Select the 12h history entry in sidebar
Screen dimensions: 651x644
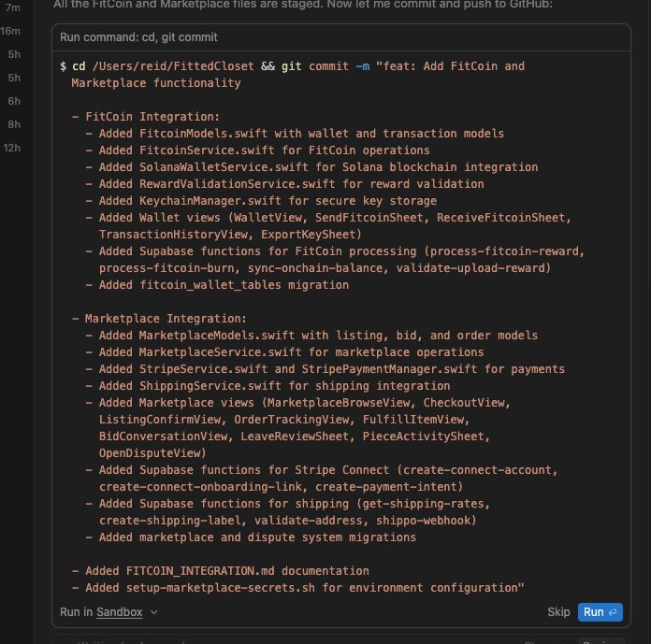coord(11,148)
